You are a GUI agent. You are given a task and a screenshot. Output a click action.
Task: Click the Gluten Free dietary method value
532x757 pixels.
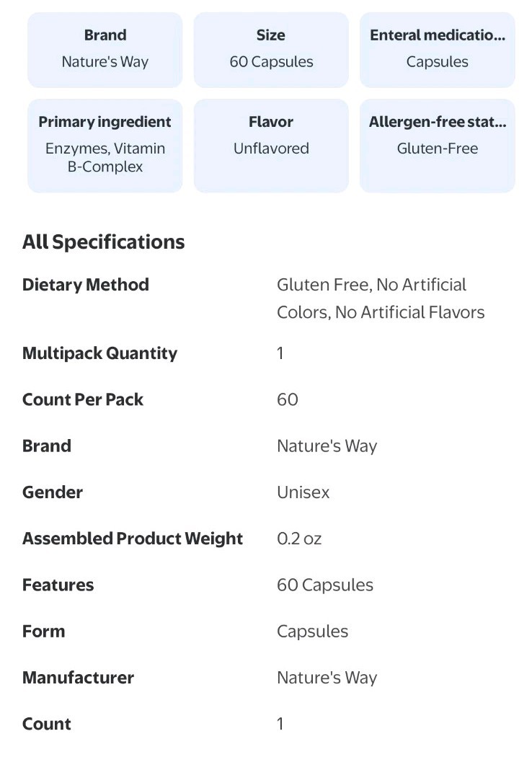click(381, 298)
